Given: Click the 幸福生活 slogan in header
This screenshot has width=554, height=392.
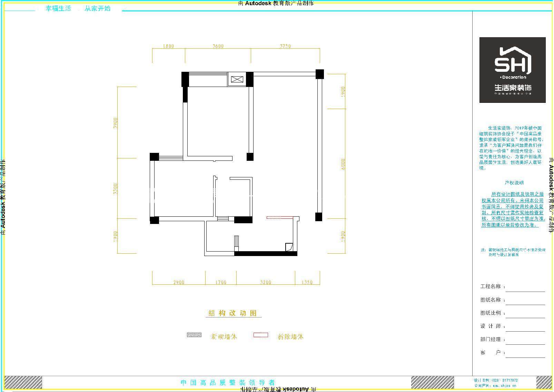Looking at the screenshot, I should (58, 8).
